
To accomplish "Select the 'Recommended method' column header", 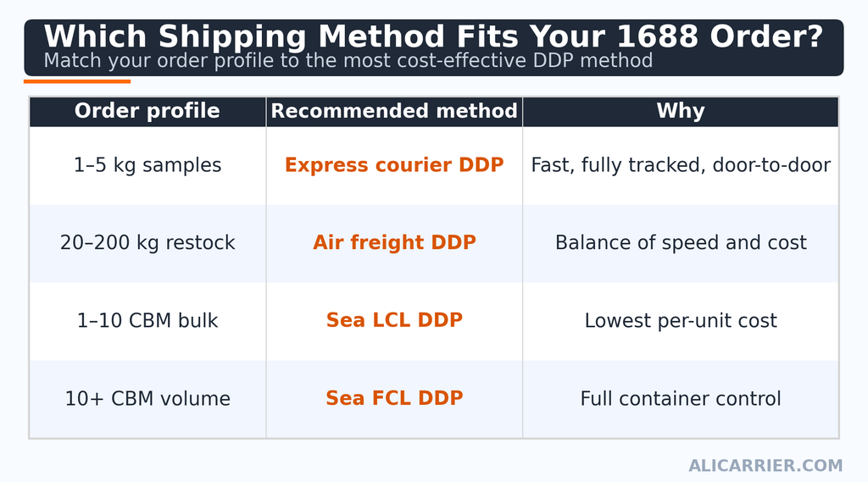I will 394,111.
